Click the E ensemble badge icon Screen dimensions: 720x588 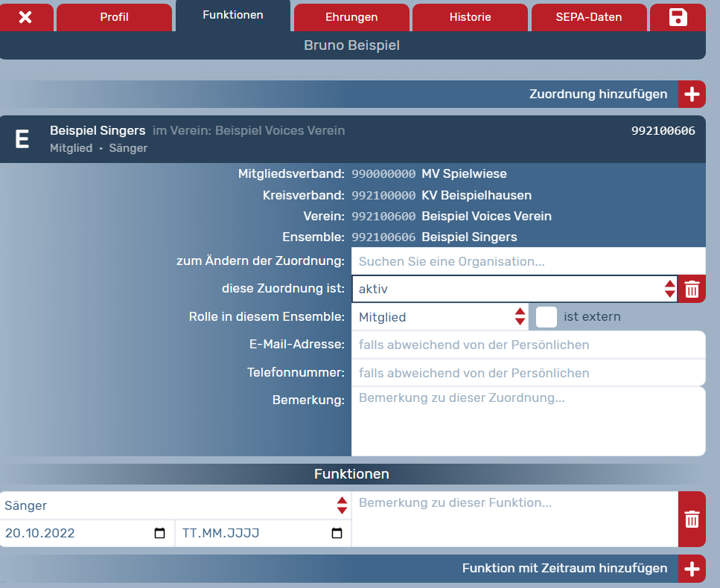click(x=23, y=139)
